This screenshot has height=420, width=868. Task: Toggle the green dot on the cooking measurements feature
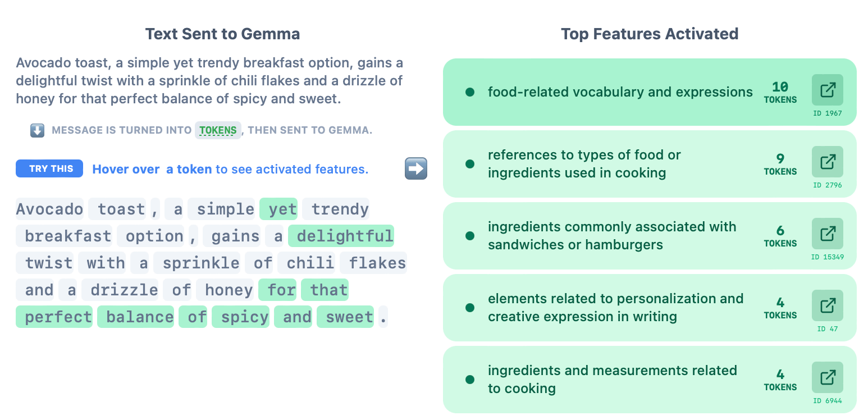click(470, 380)
